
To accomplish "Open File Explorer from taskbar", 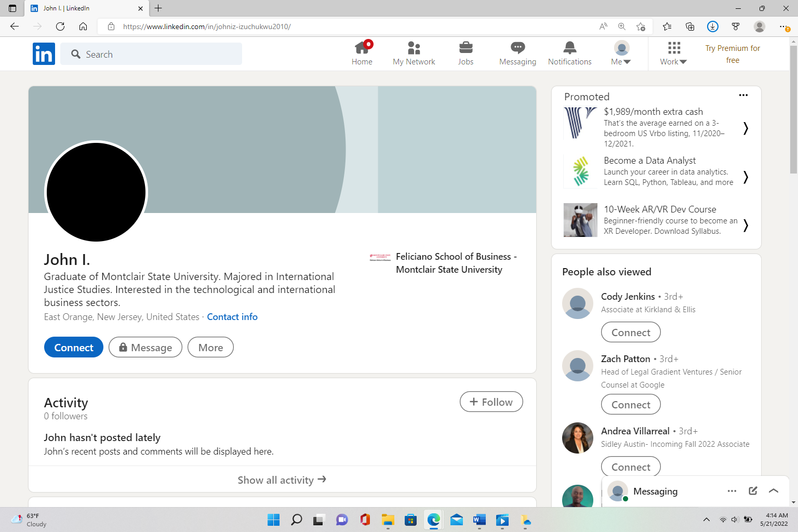I will [388, 520].
